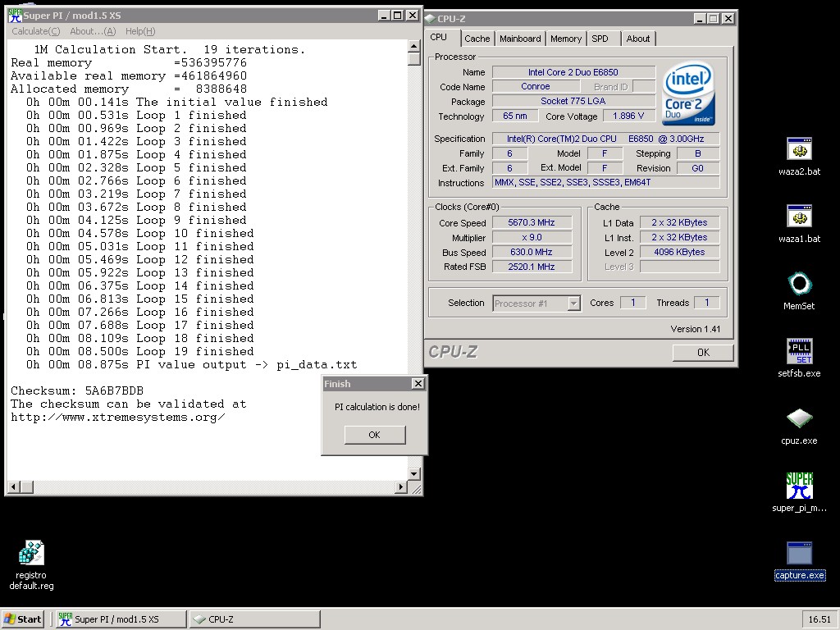The height and width of the screenshot is (630, 840).
Task: Click the Start button
Action: pyautogui.click(x=23, y=619)
